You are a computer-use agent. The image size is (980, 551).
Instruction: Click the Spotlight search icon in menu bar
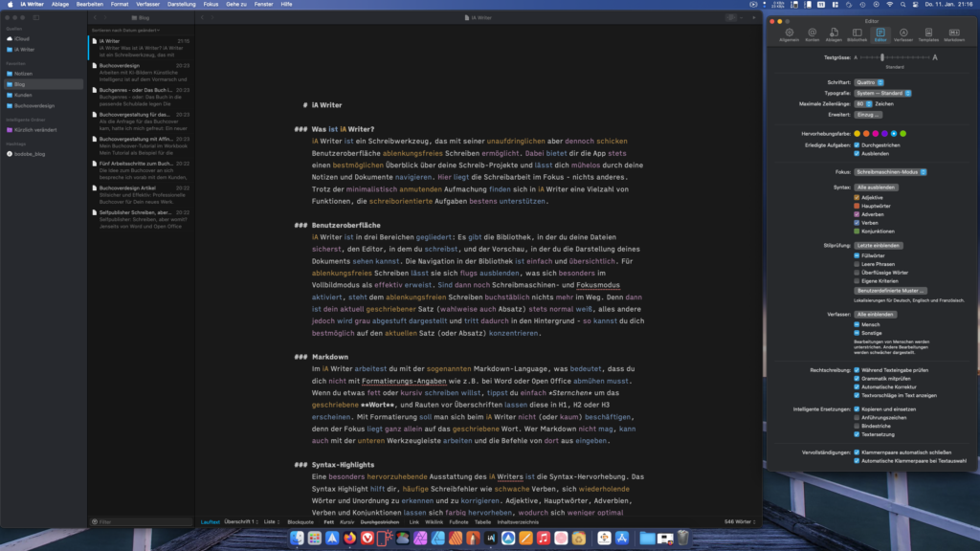click(x=902, y=5)
